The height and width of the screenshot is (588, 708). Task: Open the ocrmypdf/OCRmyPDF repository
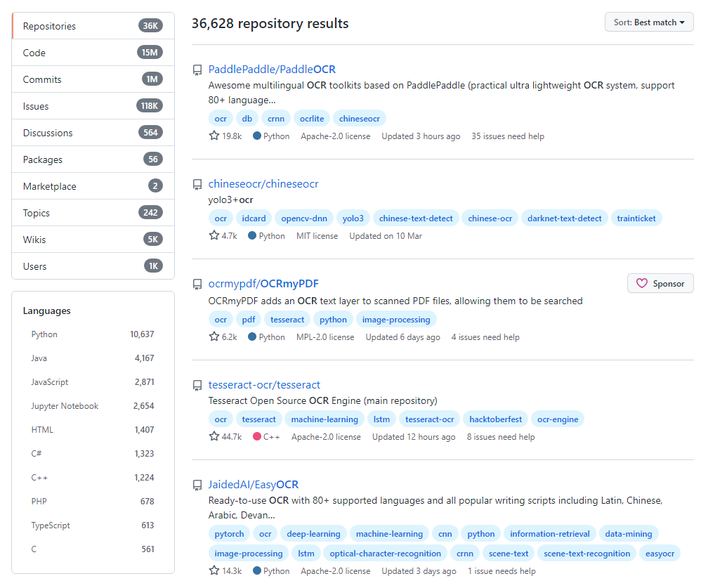(x=263, y=284)
